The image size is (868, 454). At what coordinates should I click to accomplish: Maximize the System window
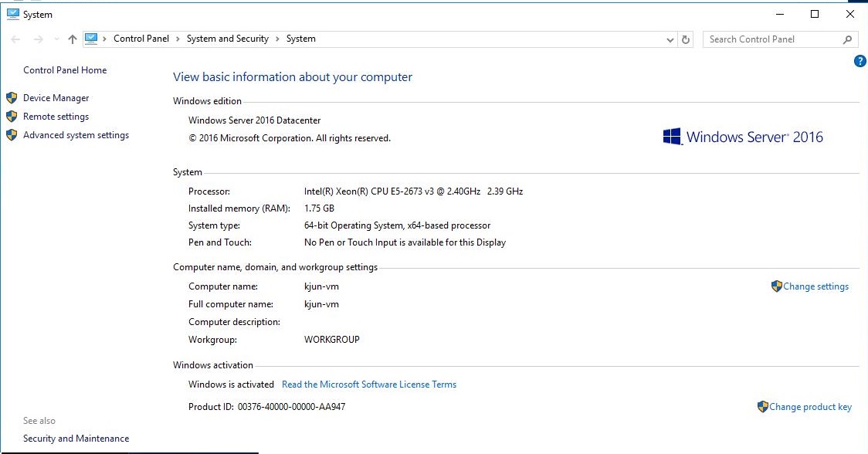pyautogui.click(x=815, y=15)
